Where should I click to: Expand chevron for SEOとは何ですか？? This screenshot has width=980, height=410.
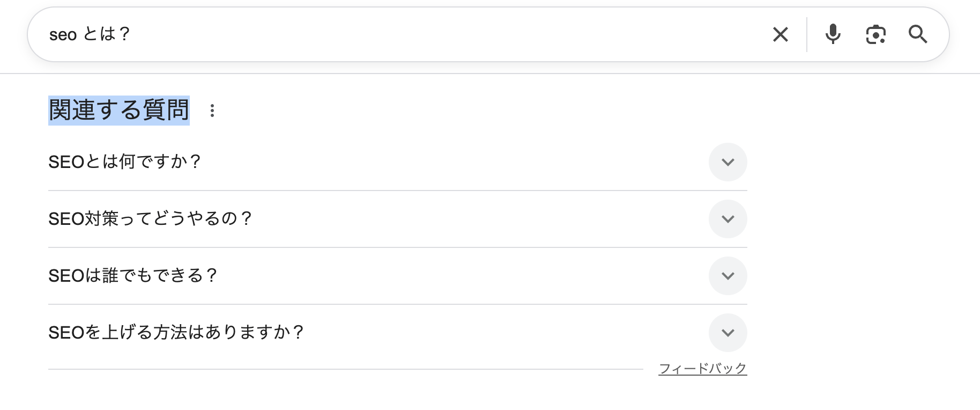(727, 162)
